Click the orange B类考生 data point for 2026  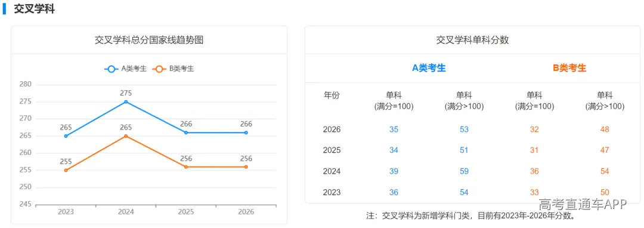(x=246, y=167)
